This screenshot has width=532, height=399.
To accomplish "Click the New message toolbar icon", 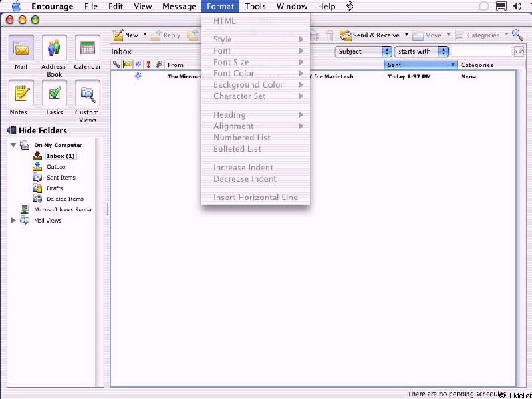I will 118,35.
